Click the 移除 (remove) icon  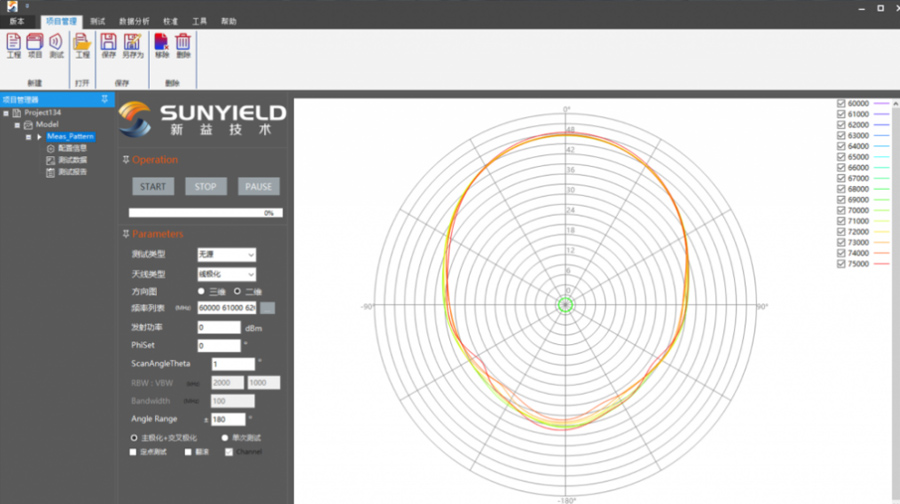[161, 42]
